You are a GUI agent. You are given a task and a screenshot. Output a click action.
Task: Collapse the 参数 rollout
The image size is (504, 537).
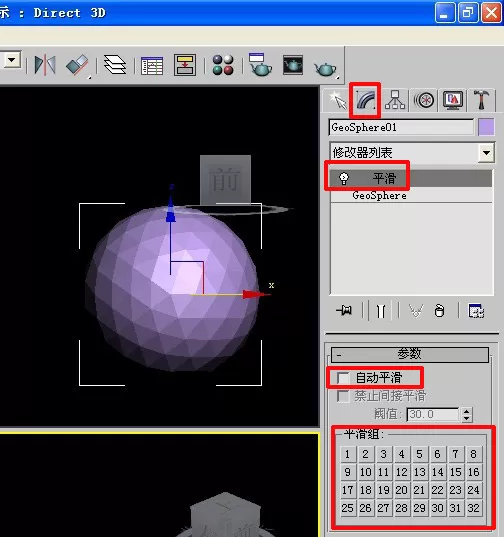pos(410,354)
